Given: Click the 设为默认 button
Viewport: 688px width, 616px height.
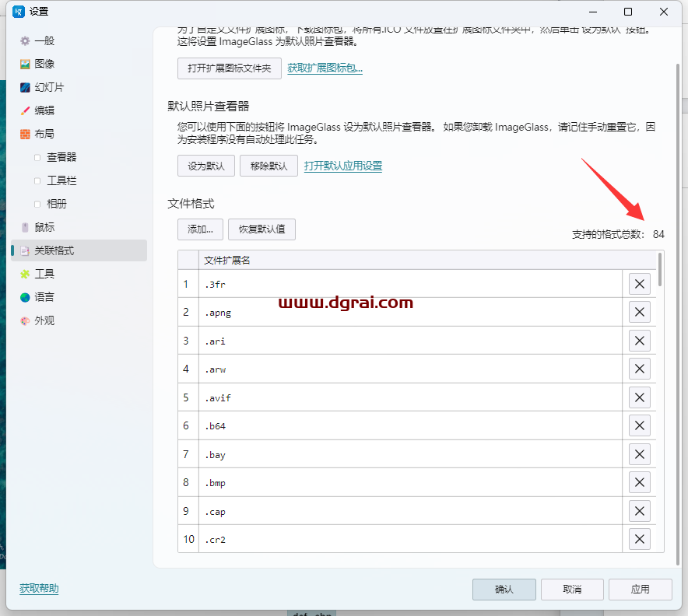Looking at the screenshot, I should (206, 166).
